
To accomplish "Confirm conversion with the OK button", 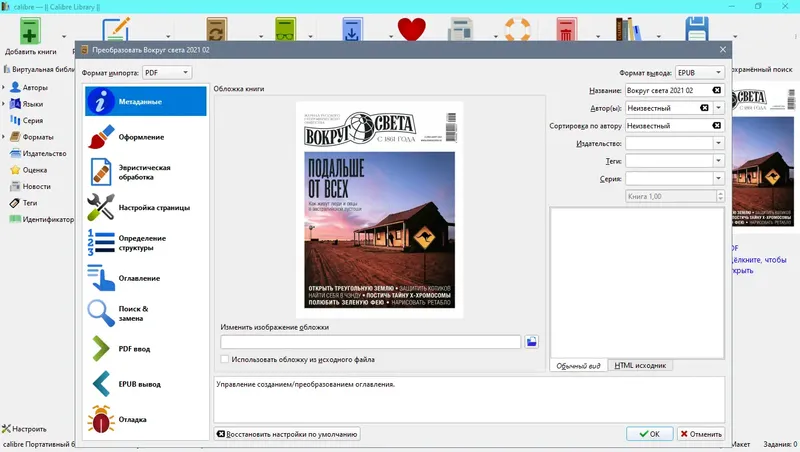I will tap(649, 434).
